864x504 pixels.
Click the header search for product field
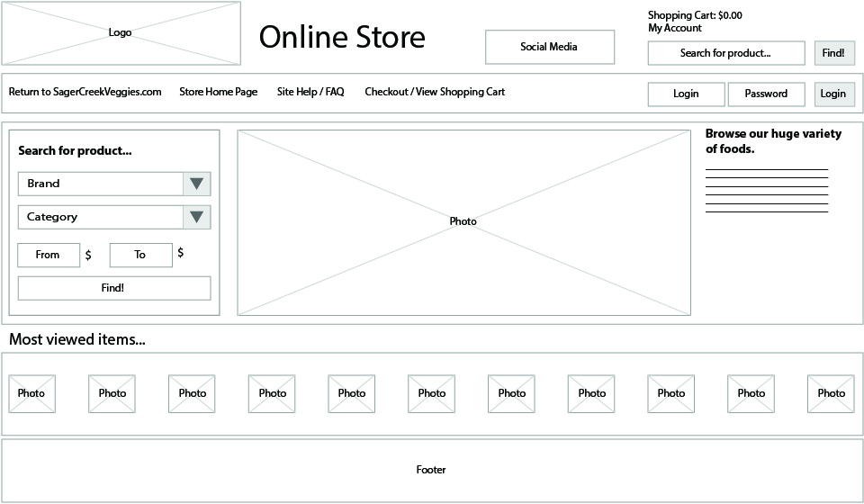pos(725,53)
